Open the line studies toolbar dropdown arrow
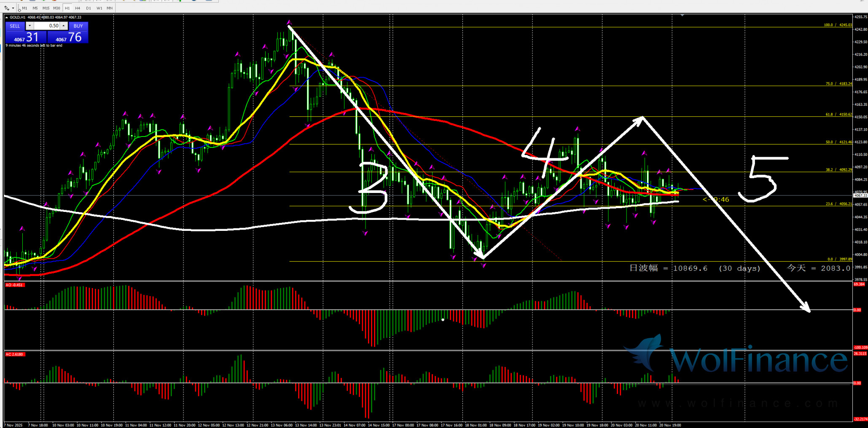This screenshot has width=868, height=428. tap(13, 8)
